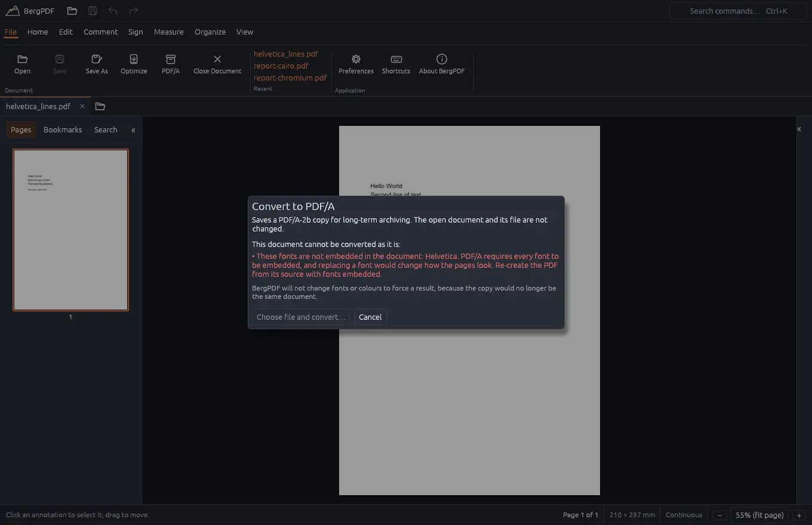This screenshot has width=812, height=525.
Task: Click the PDF/A archive icon
Action: pyautogui.click(x=171, y=59)
